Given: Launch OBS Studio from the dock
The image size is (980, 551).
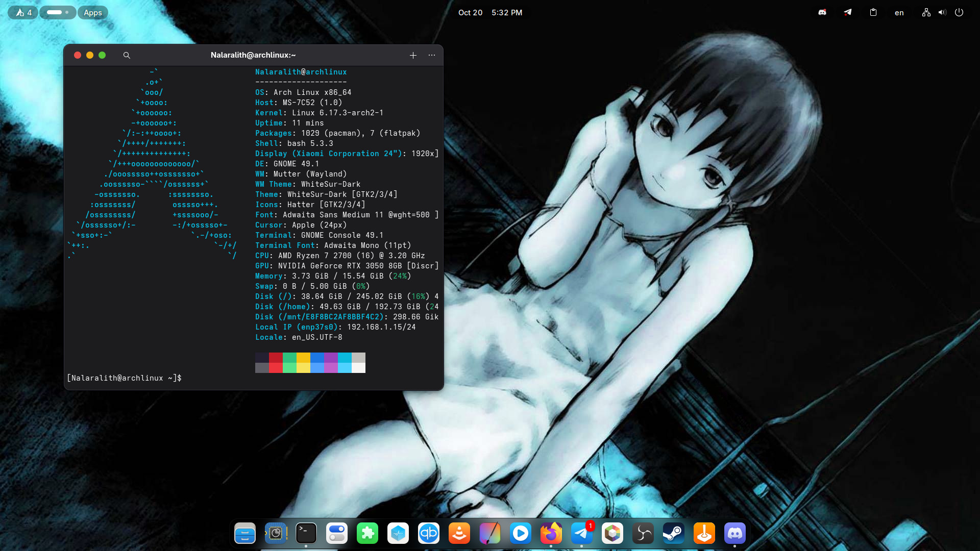Looking at the screenshot, I should 643,534.
